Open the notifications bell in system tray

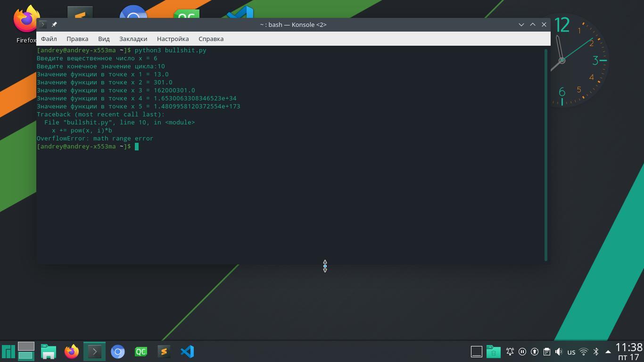pos(510,352)
